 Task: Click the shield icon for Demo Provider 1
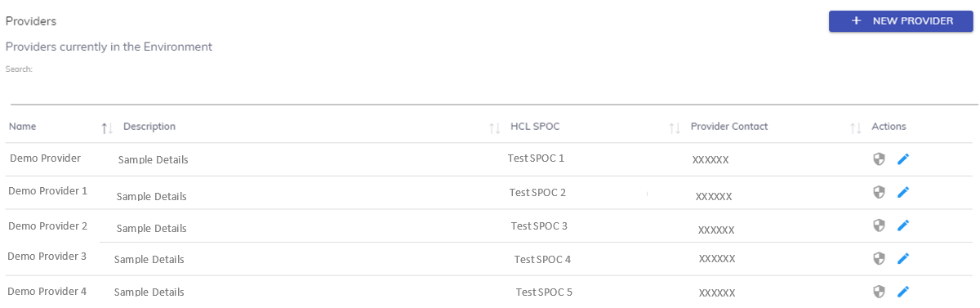point(879,192)
